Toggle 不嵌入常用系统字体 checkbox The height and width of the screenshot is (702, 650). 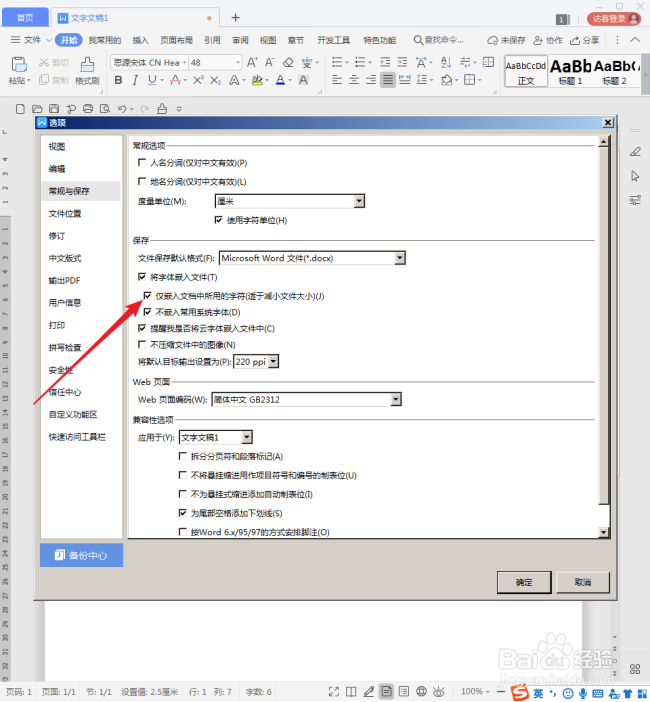[x=148, y=312]
